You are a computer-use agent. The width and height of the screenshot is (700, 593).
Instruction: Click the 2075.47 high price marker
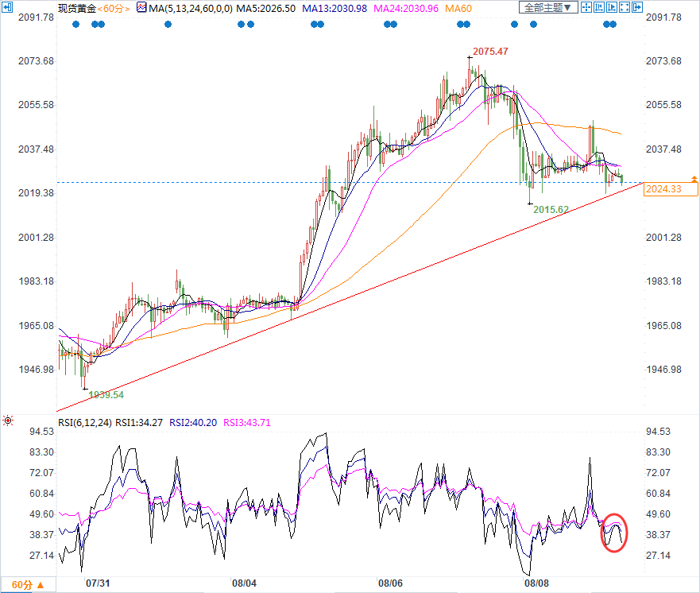tap(489, 52)
